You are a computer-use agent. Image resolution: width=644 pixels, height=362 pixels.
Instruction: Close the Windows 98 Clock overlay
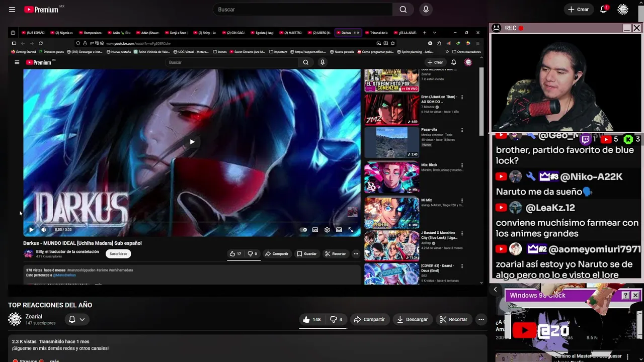pyautogui.click(x=635, y=295)
